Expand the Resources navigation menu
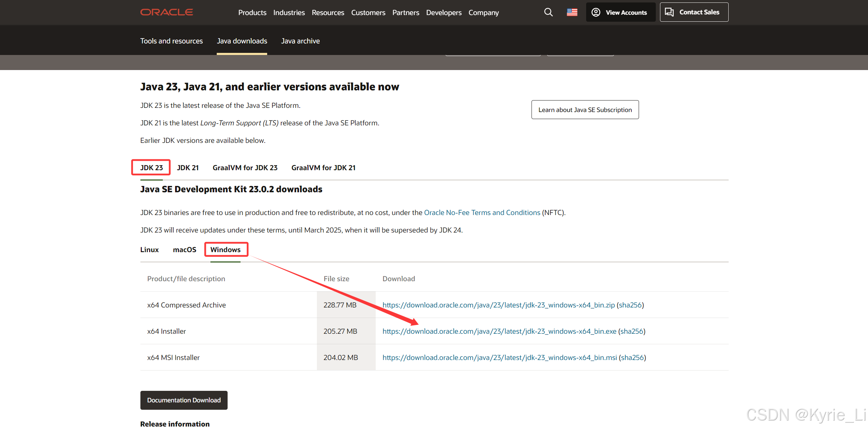 click(328, 13)
